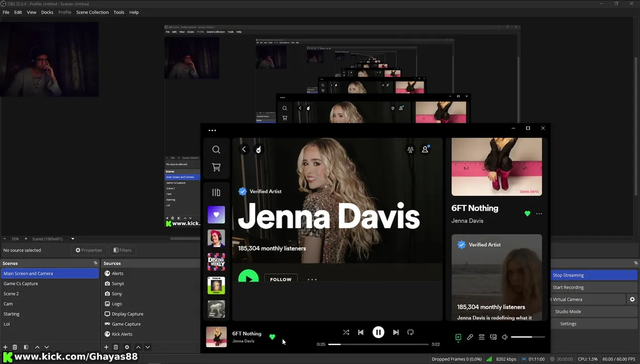Move scene down with the down arrow
Viewport: 640px width, 364px height.
[47, 347]
